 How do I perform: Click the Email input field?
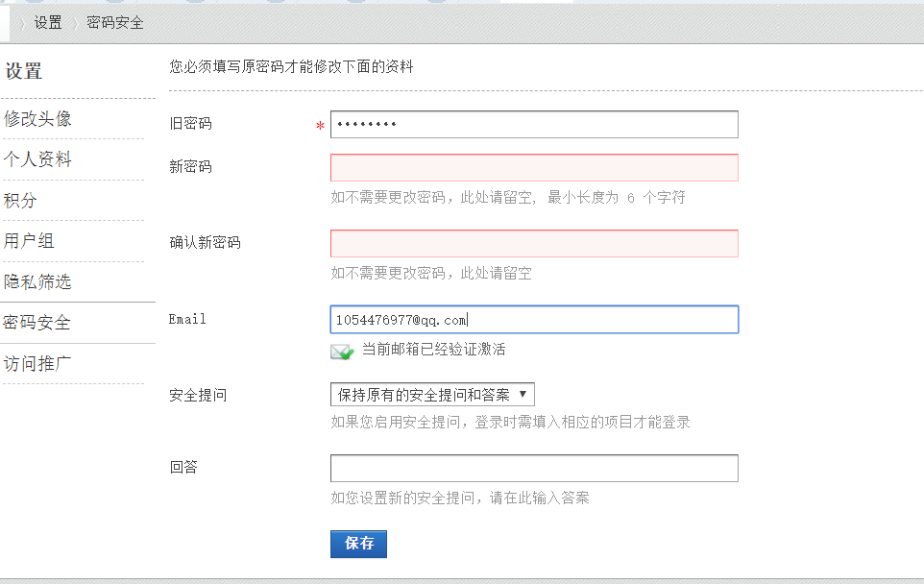point(534,320)
